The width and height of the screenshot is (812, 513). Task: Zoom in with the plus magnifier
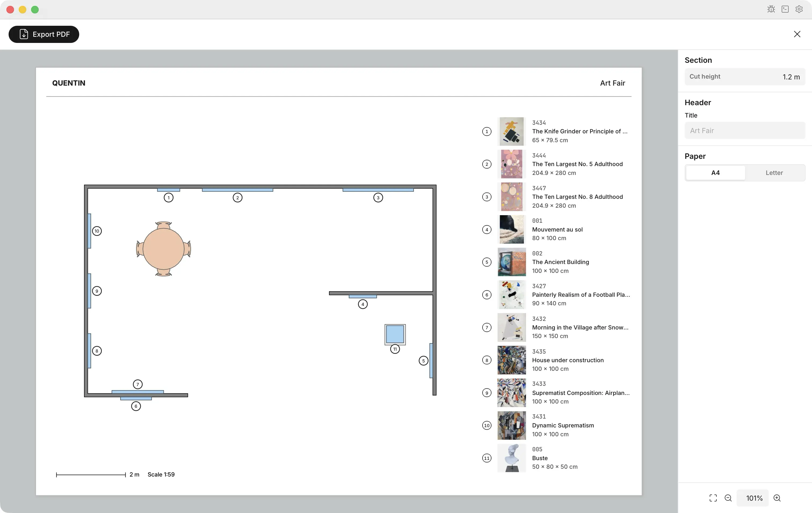[777, 498]
